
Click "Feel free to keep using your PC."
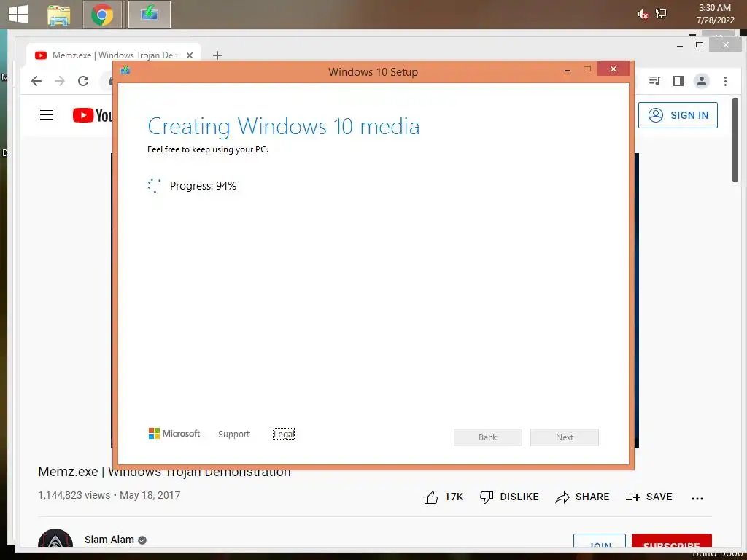pos(208,149)
